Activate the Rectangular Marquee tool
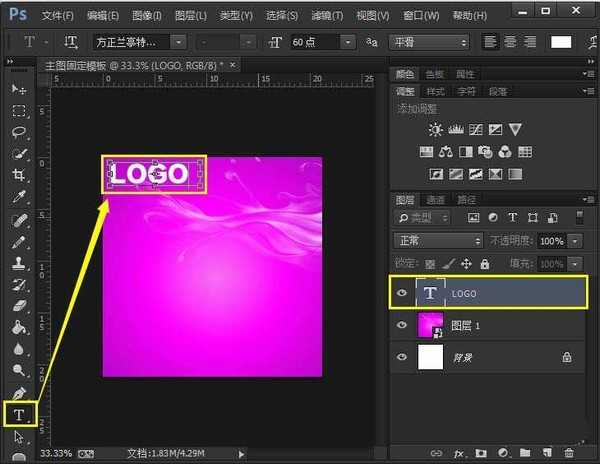 coord(18,111)
